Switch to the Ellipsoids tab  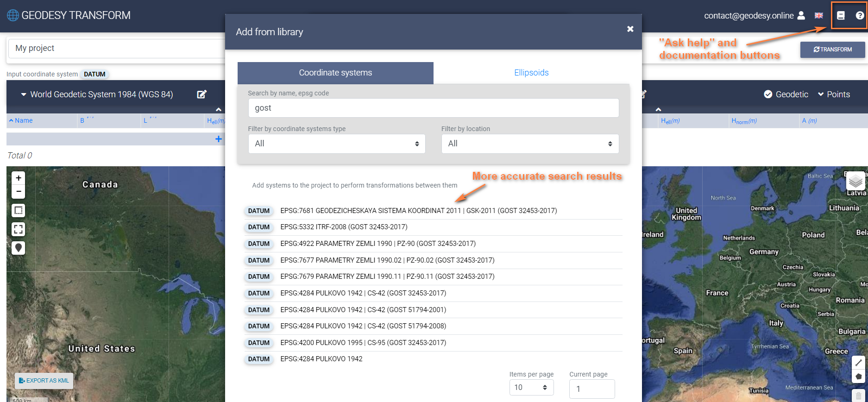point(531,73)
